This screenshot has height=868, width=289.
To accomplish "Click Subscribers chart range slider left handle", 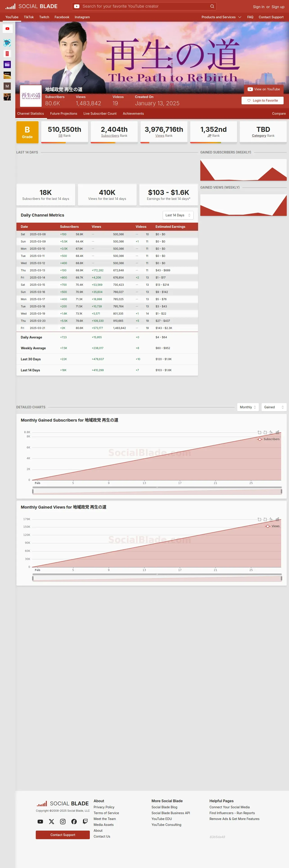I will (33, 491).
